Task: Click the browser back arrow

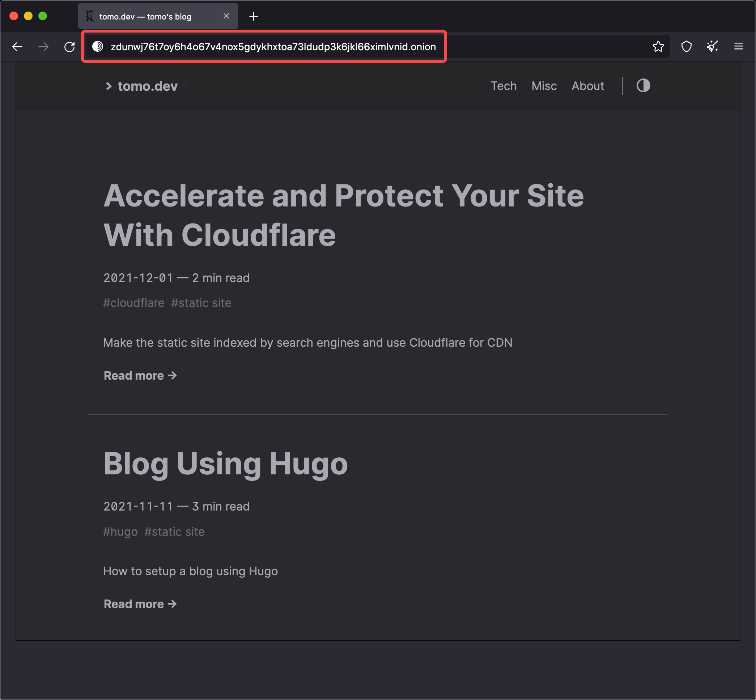Action: (17, 47)
